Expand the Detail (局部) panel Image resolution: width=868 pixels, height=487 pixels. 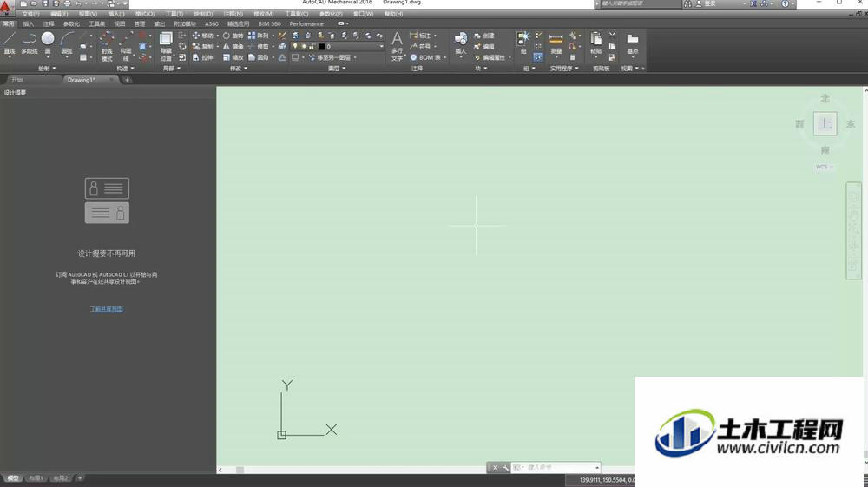pos(172,69)
